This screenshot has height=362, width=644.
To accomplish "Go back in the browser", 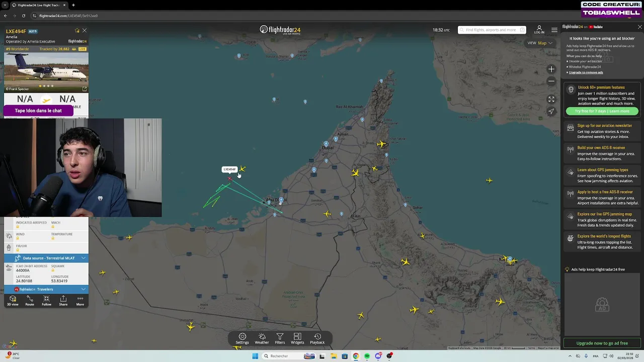I will (x=6, y=16).
